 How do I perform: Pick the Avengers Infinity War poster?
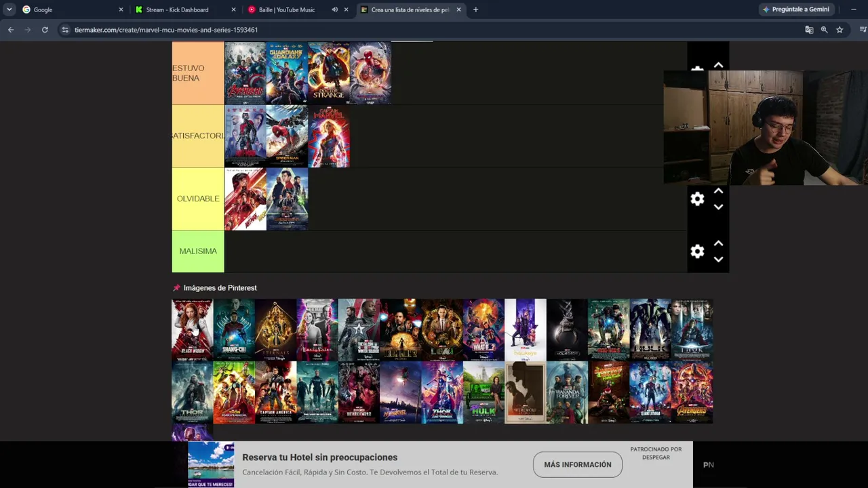click(692, 392)
